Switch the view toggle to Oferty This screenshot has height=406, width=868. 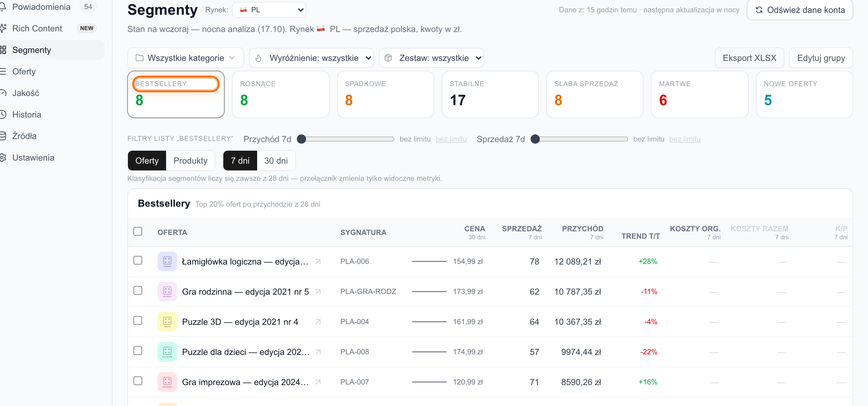click(x=147, y=161)
